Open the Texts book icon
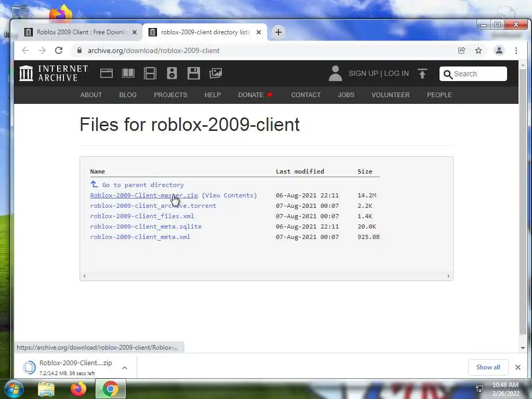 click(x=128, y=73)
